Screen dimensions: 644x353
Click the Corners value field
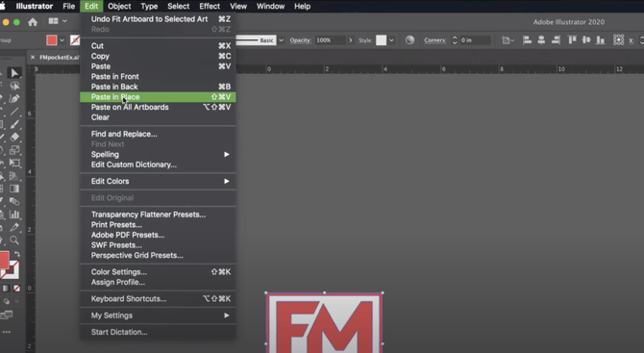(475, 40)
